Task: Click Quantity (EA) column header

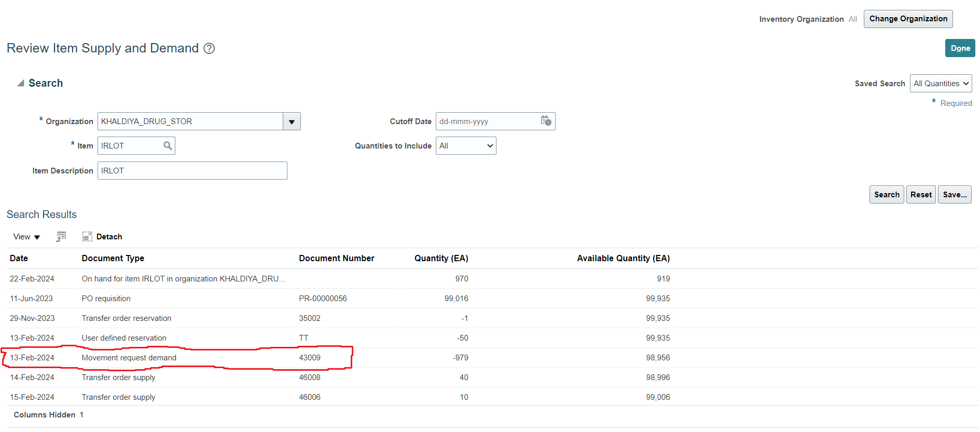Action: click(441, 259)
